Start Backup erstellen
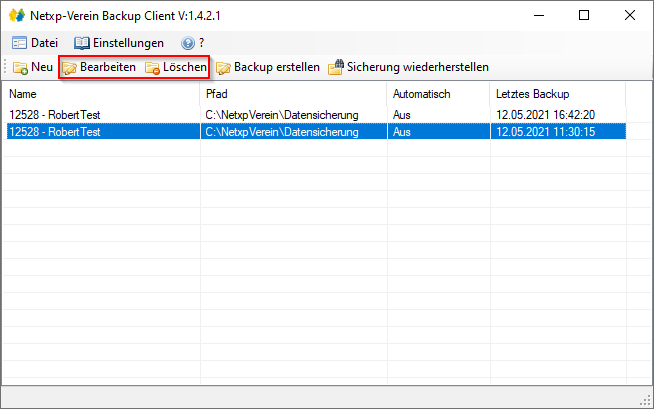The height and width of the screenshot is (409, 654). (268, 67)
